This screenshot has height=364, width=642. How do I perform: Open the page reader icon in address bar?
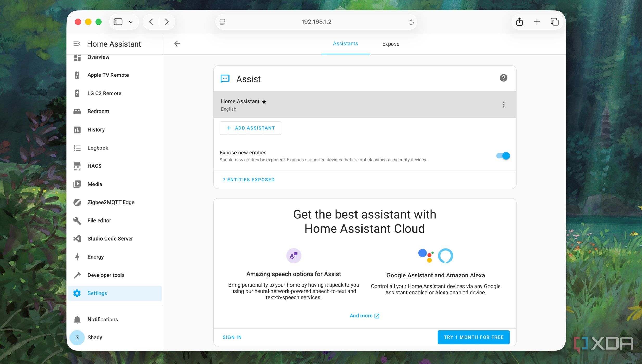[222, 22]
